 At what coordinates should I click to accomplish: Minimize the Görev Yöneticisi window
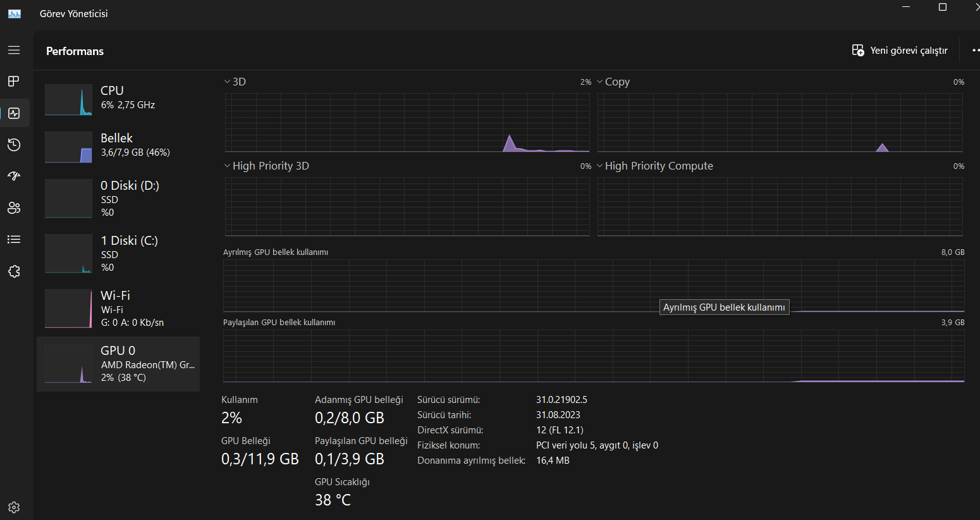(x=906, y=7)
